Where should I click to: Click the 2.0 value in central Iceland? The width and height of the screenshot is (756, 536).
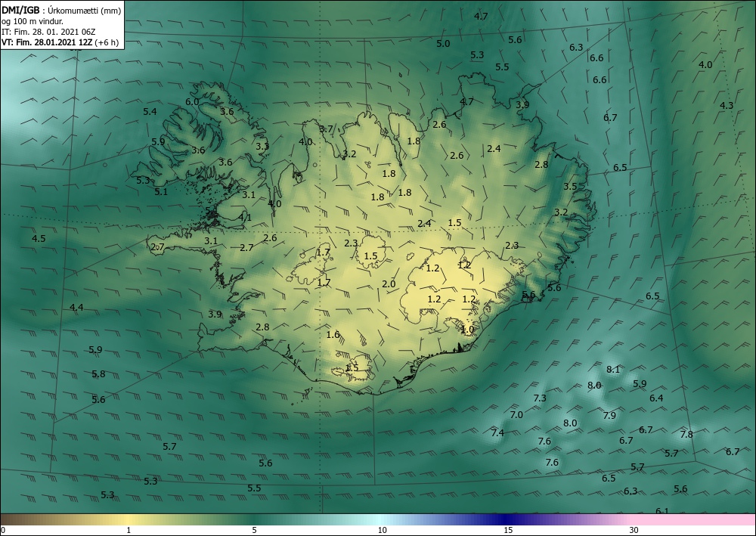click(x=389, y=284)
